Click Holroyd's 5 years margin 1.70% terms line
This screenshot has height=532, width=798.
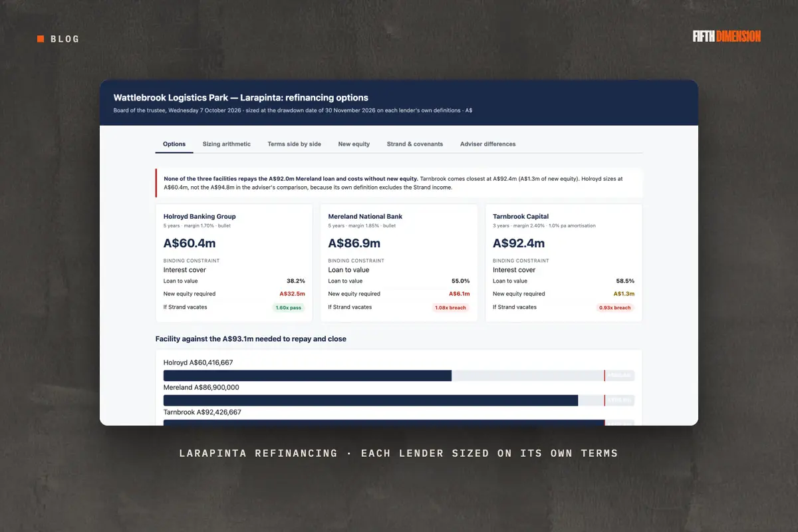[198, 226]
